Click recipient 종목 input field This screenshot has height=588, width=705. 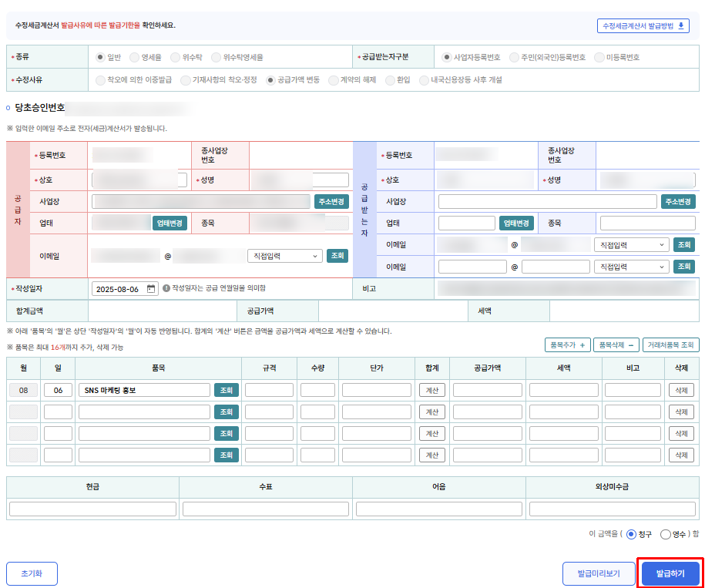pos(648,223)
